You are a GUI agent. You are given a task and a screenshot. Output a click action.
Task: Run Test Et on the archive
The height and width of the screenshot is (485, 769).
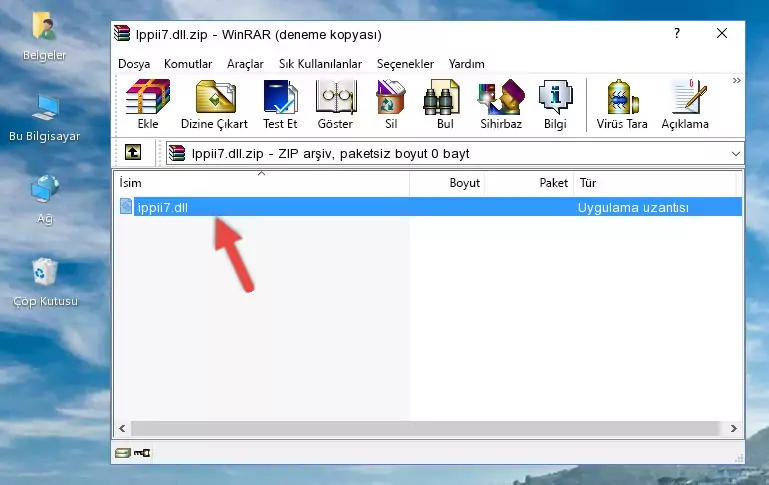pos(280,104)
